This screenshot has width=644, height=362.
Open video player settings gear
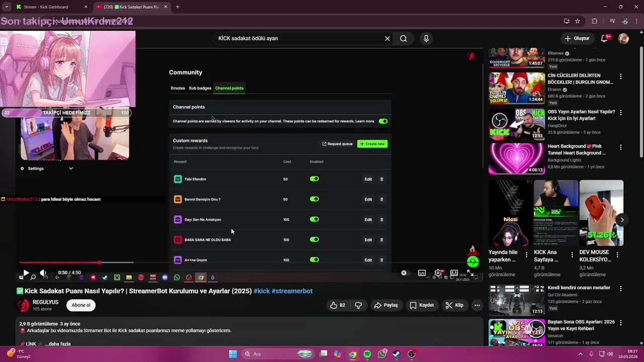(438, 273)
